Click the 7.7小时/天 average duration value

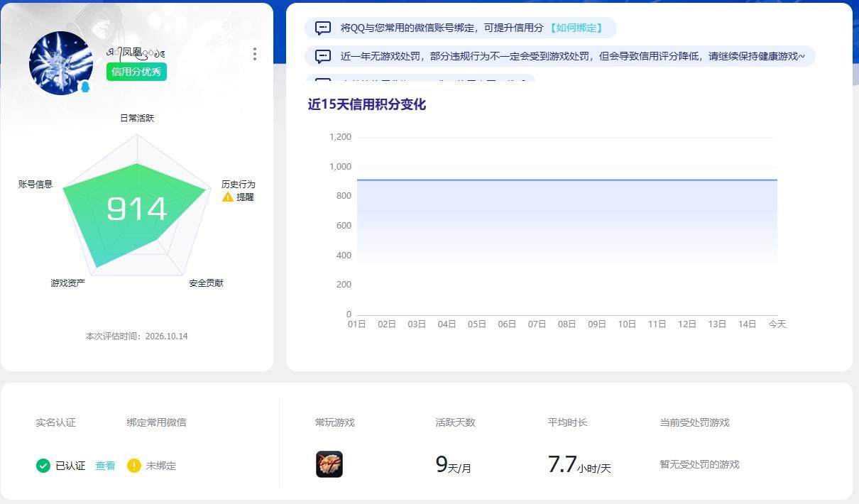[x=579, y=465]
